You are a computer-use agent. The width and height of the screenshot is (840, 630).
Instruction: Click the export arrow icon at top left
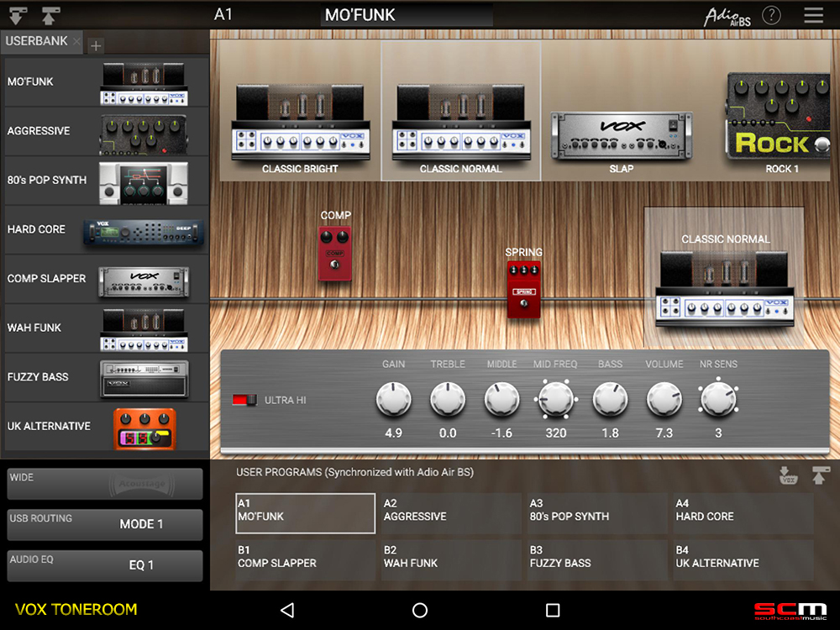click(x=50, y=15)
